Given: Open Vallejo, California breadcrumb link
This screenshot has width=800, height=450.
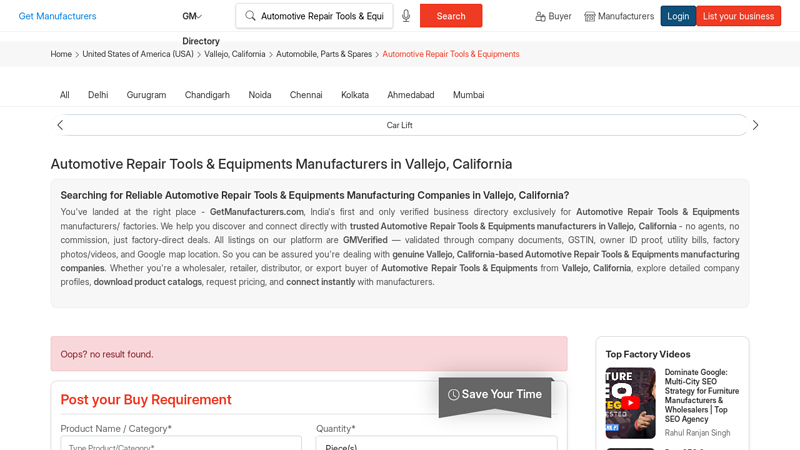Looking at the screenshot, I should click(235, 54).
